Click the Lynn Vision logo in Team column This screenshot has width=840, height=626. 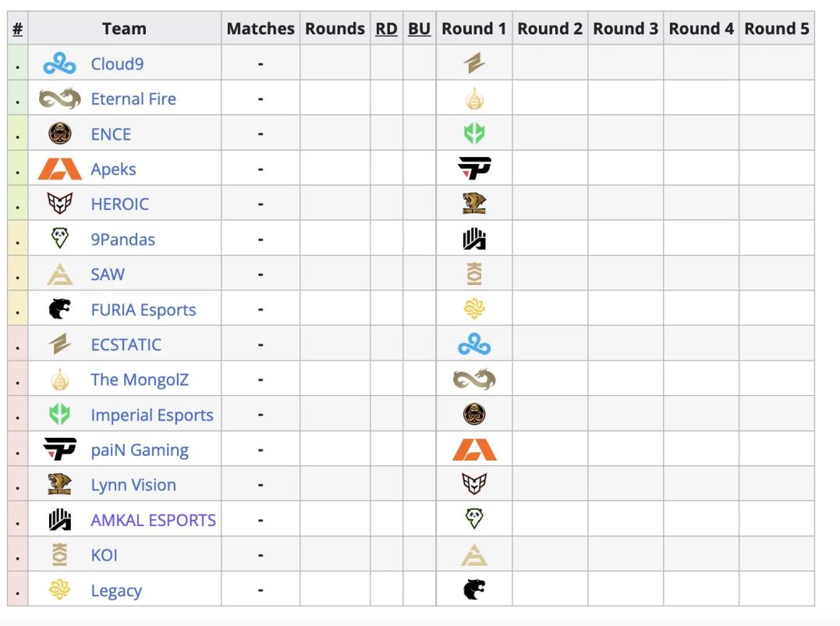coord(60,486)
